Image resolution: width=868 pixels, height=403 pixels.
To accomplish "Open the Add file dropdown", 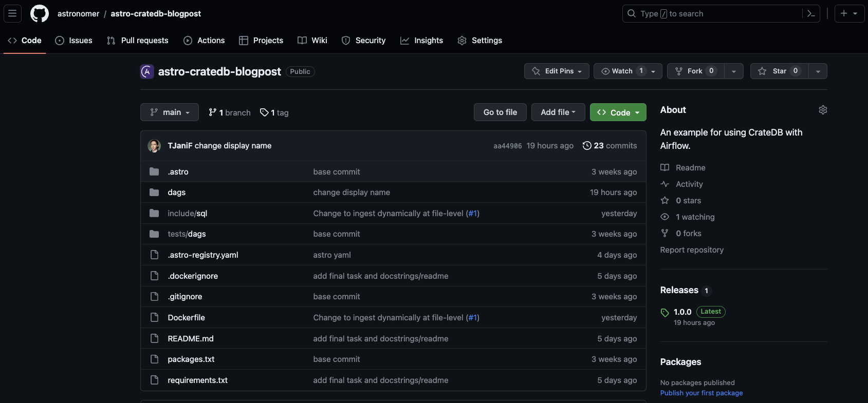I will [x=558, y=112].
